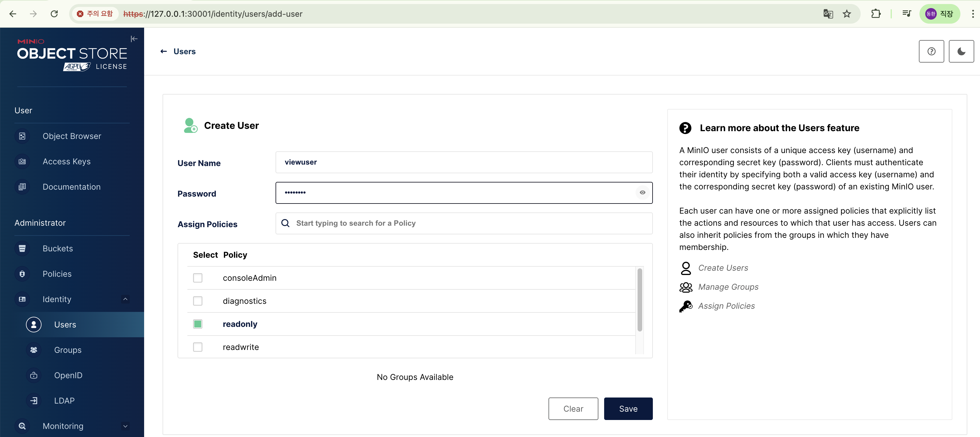Collapse the sidebar with the arrow icon
Screen dimensions: 980x437
point(134,39)
